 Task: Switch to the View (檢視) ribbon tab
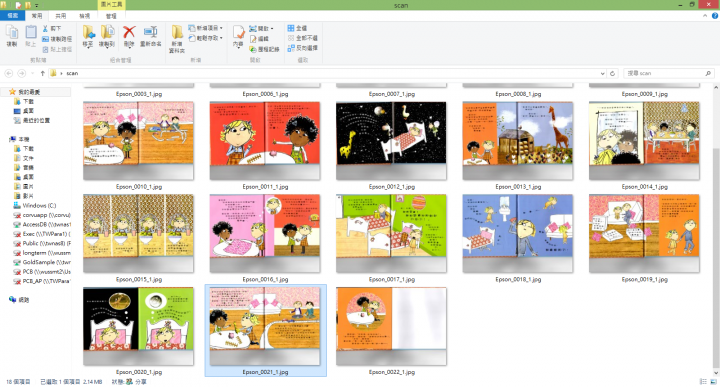click(x=84, y=16)
